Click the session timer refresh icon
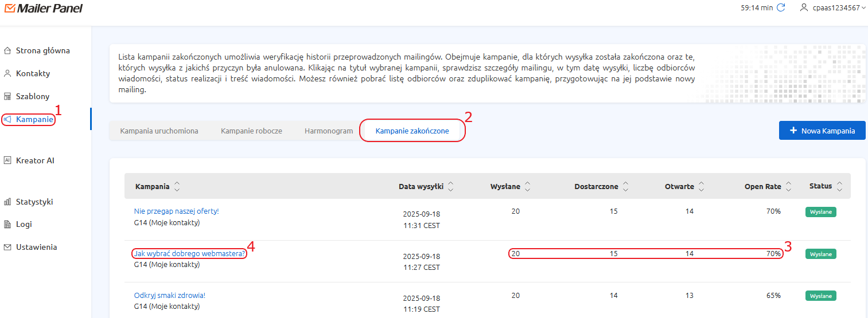868x318 pixels. pyautogui.click(x=781, y=8)
